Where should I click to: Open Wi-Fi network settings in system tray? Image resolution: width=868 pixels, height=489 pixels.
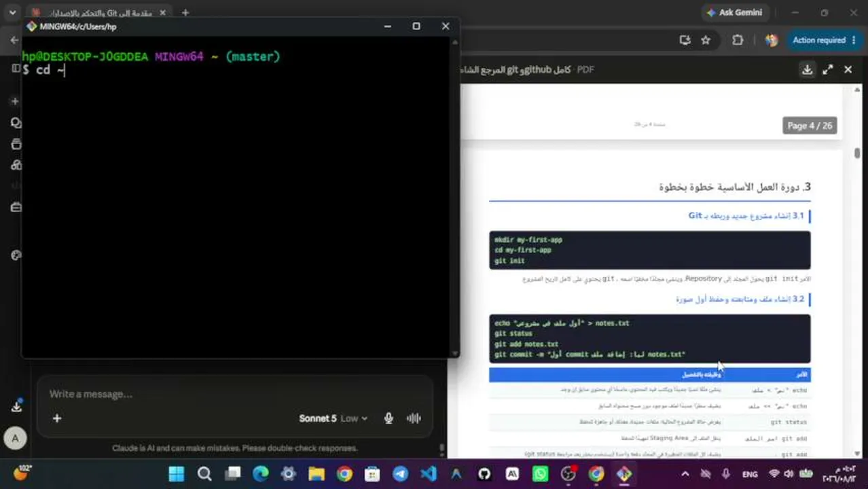(x=774, y=474)
